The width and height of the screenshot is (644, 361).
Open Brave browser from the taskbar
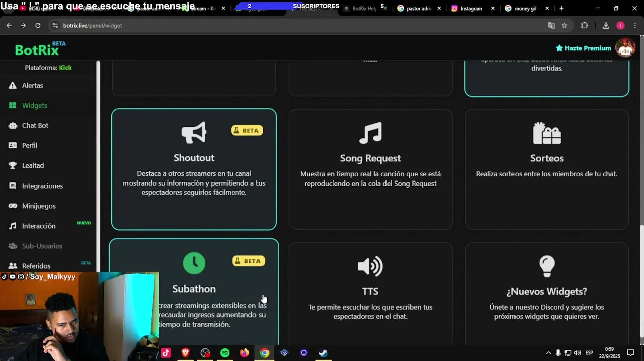[185, 353]
